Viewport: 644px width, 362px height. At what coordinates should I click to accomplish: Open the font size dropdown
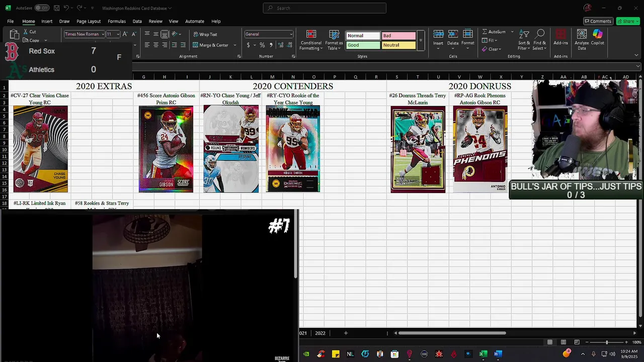point(118,34)
